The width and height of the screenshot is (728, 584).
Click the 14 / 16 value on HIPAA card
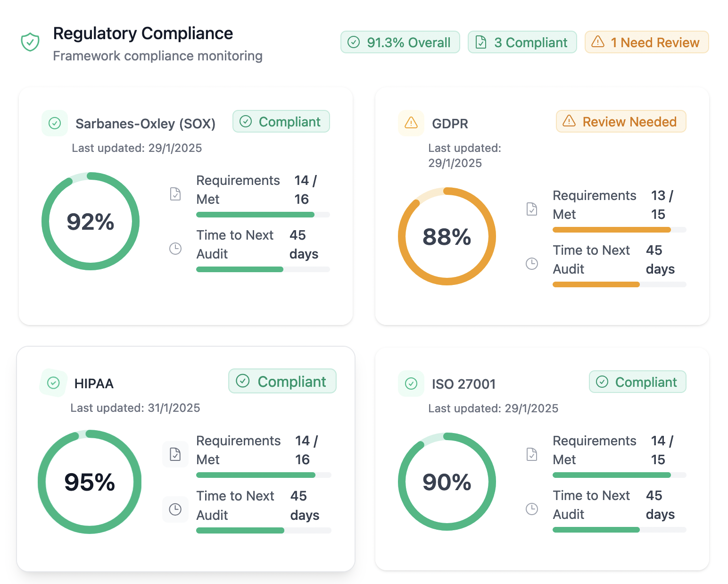coord(306,450)
